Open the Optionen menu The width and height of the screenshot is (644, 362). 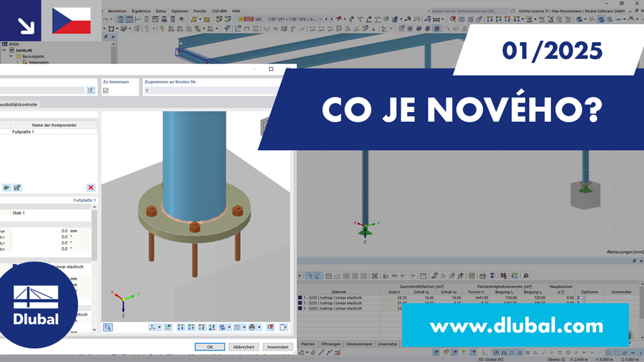(179, 11)
